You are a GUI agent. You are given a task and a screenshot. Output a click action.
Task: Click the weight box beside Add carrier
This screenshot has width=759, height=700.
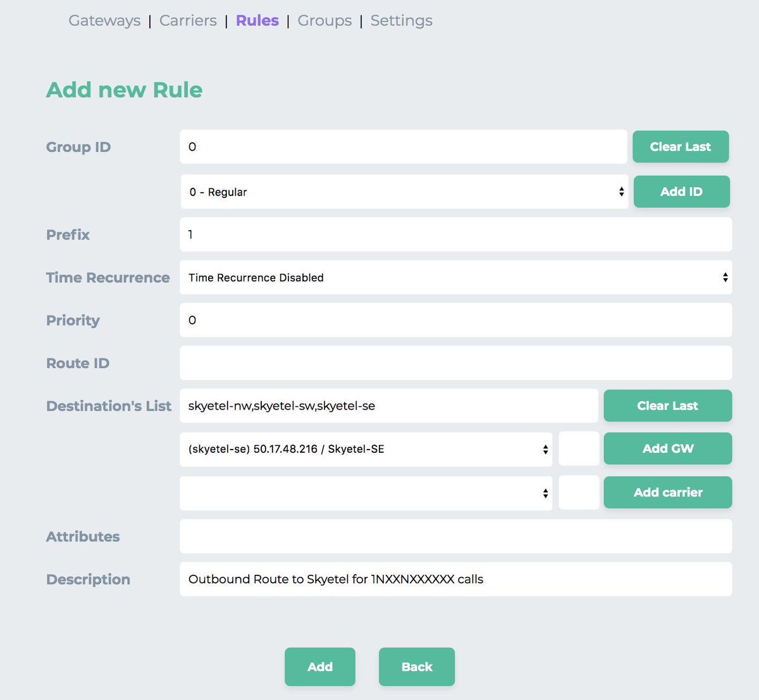point(579,493)
